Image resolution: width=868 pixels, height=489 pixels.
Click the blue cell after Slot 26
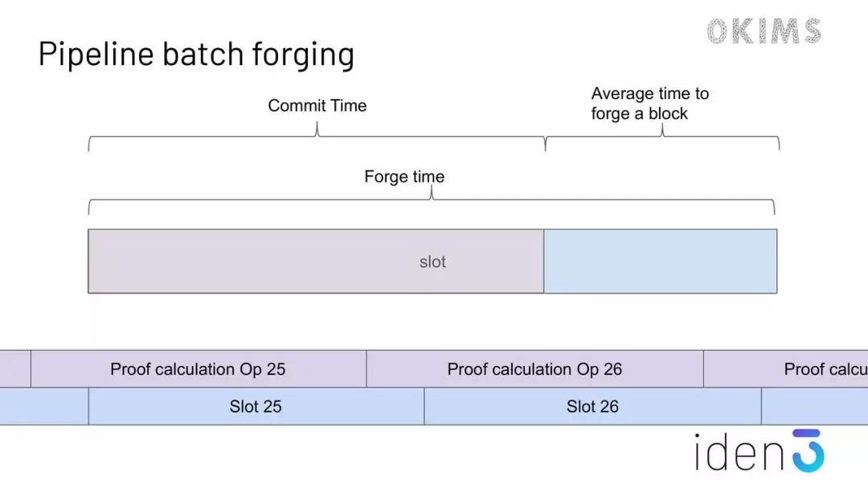click(x=815, y=406)
